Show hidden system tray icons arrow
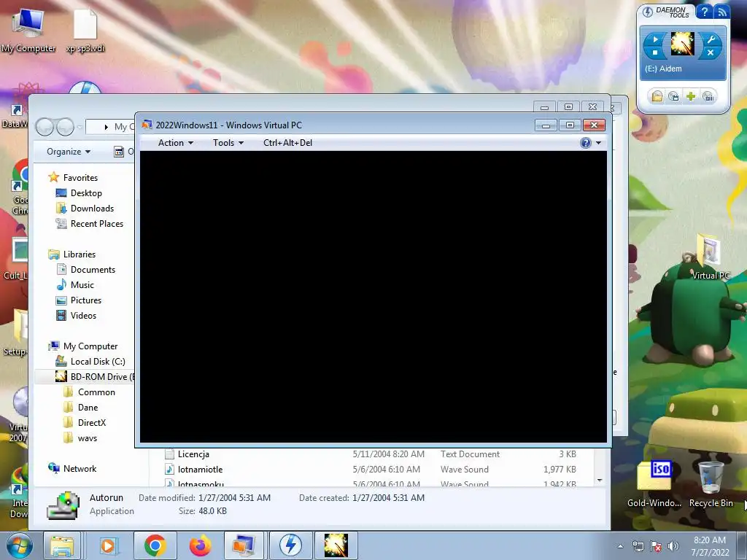The width and height of the screenshot is (747, 560). coord(620,546)
